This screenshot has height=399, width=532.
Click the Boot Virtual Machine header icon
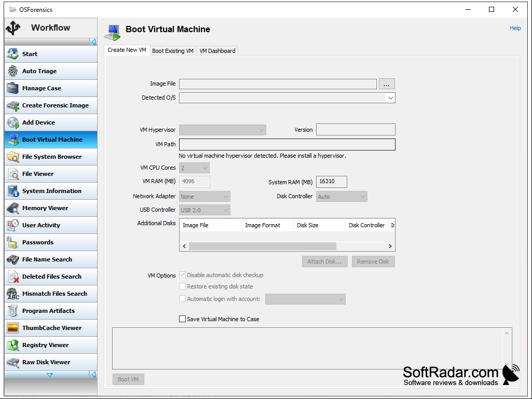[x=112, y=33]
